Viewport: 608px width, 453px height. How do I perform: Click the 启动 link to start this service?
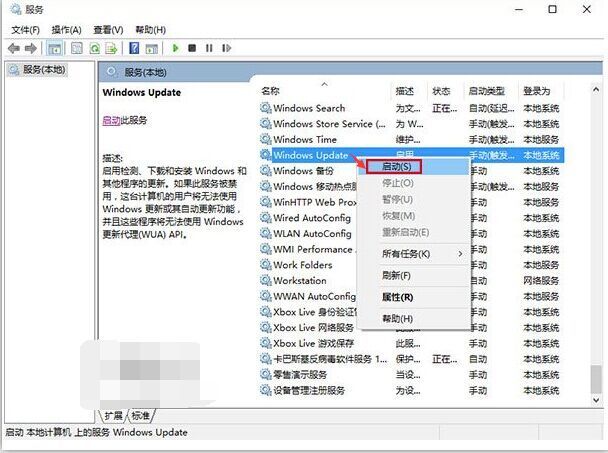111,121
